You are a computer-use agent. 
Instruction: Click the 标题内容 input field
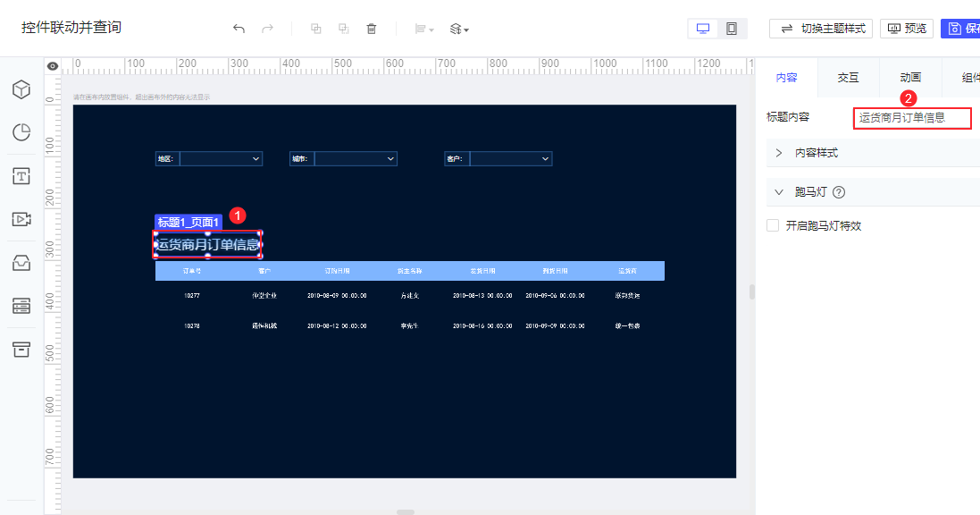click(x=912, y=118)
